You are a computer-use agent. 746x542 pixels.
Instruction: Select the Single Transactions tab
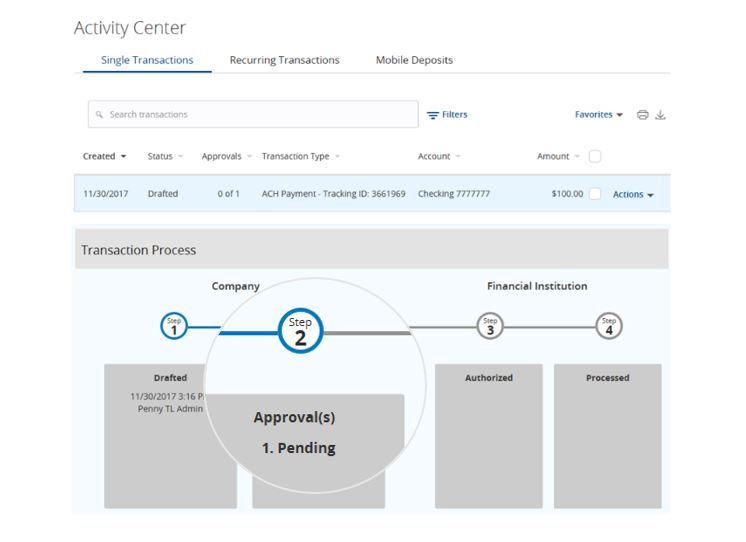pos(147,60)
